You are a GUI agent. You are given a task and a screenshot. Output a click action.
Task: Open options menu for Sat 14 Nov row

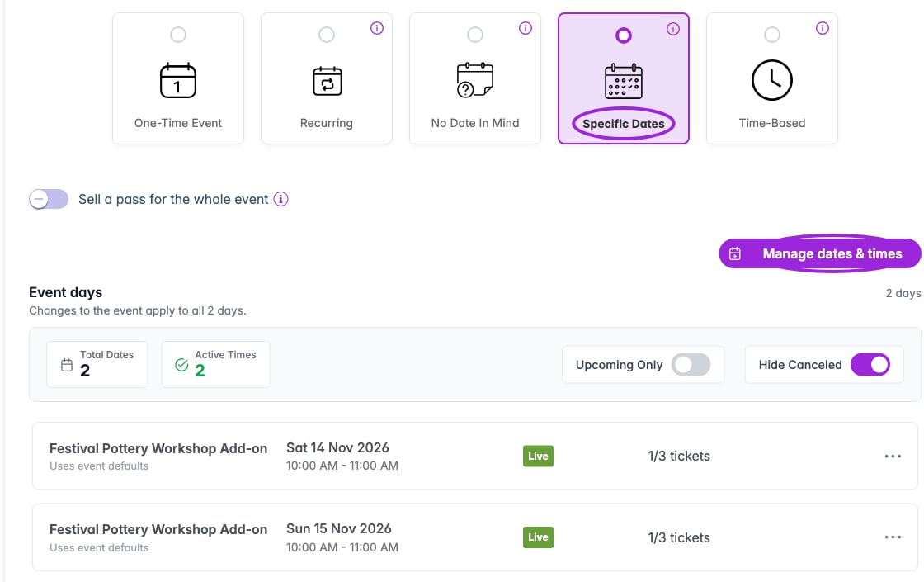[x=893, y=456]
